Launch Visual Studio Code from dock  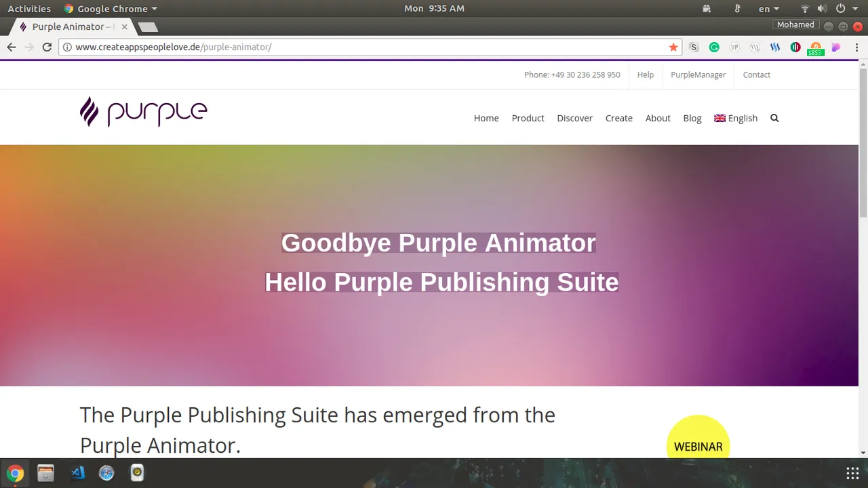(x=77, y=473)
